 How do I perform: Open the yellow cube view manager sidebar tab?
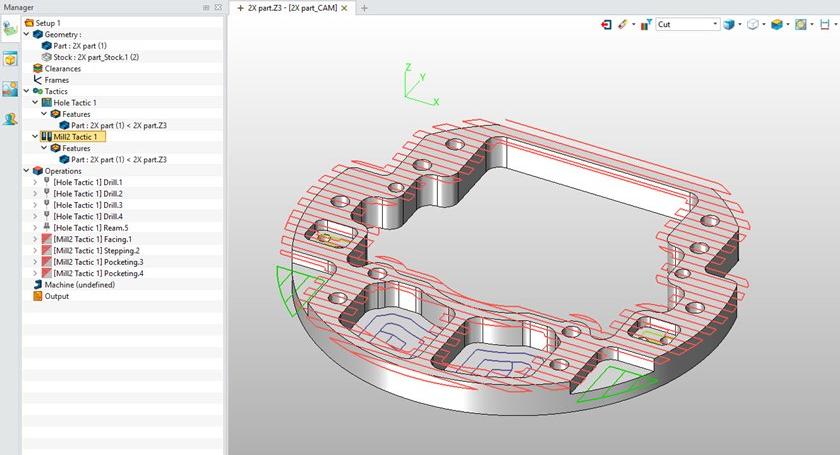[x=10, y=59]
